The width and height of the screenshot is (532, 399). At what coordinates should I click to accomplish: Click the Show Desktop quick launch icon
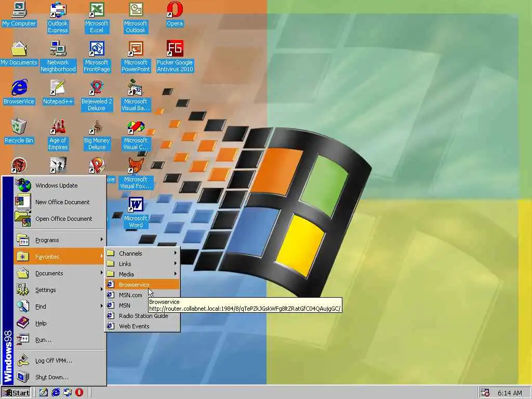[x=43, y=393]
